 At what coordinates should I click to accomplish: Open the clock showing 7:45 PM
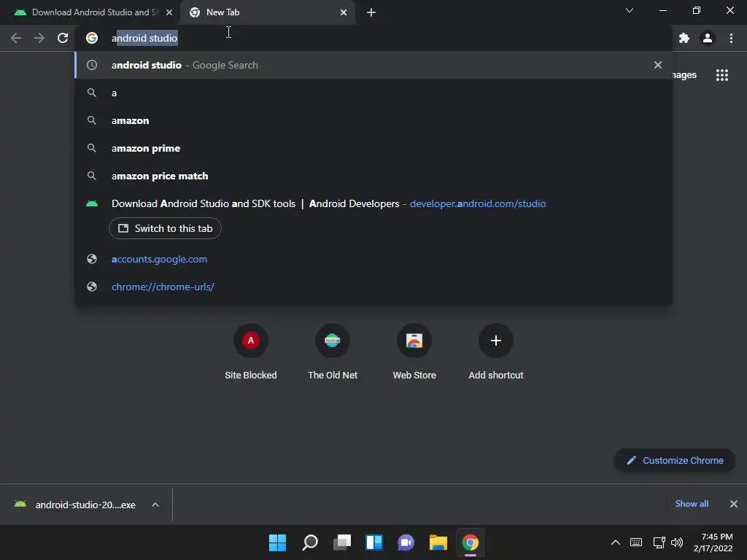(713, 542)
